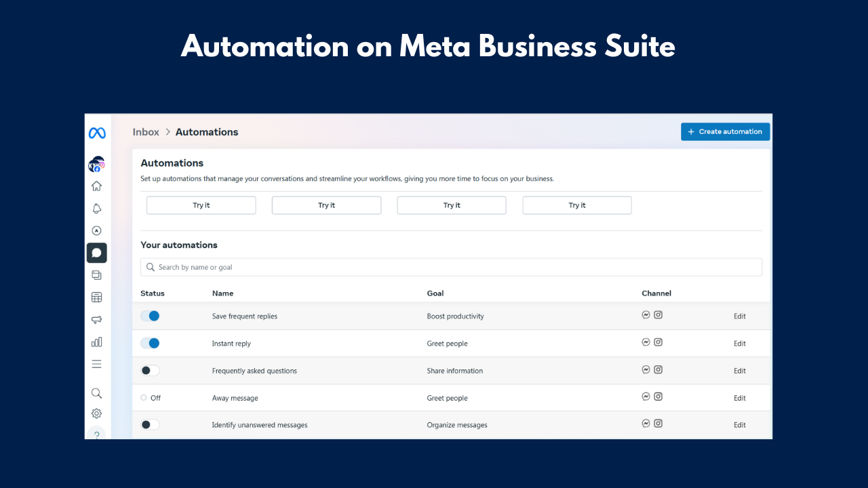Click Instagram icon in Instant reply row
This screenshot has height=488, width=868.
[x=658, y=342]
